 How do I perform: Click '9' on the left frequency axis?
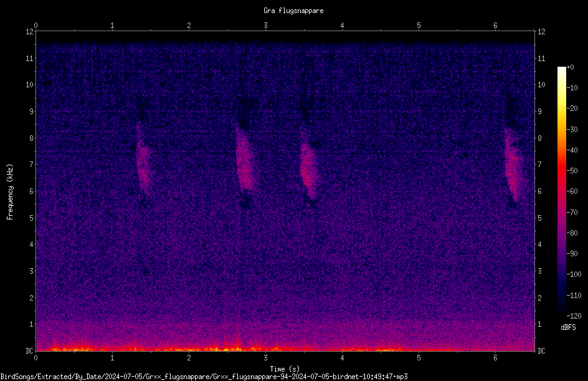(32, 112)
